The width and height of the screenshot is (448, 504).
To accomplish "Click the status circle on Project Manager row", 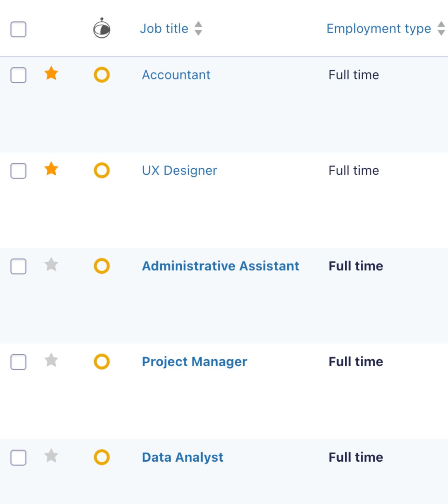I will 102,362.
